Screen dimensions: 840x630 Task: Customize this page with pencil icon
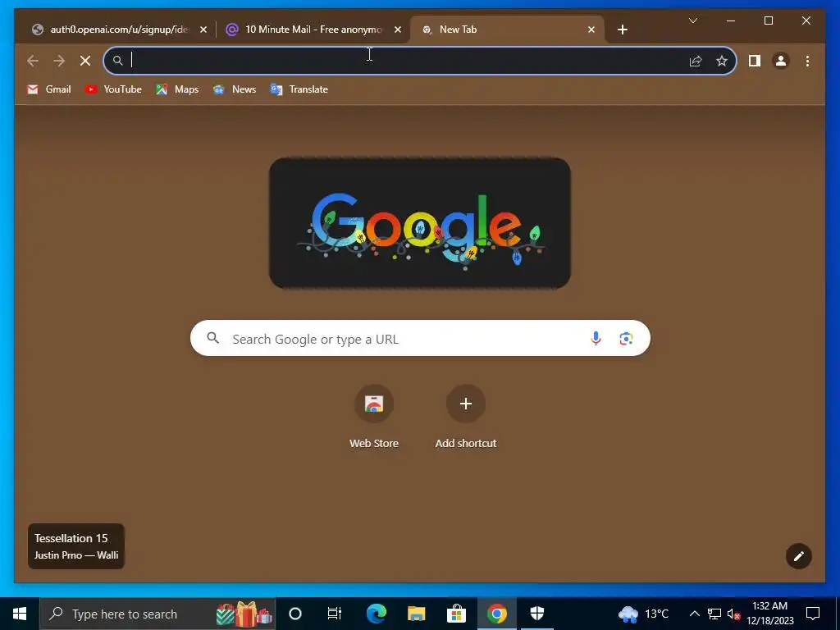pos(798,556)
